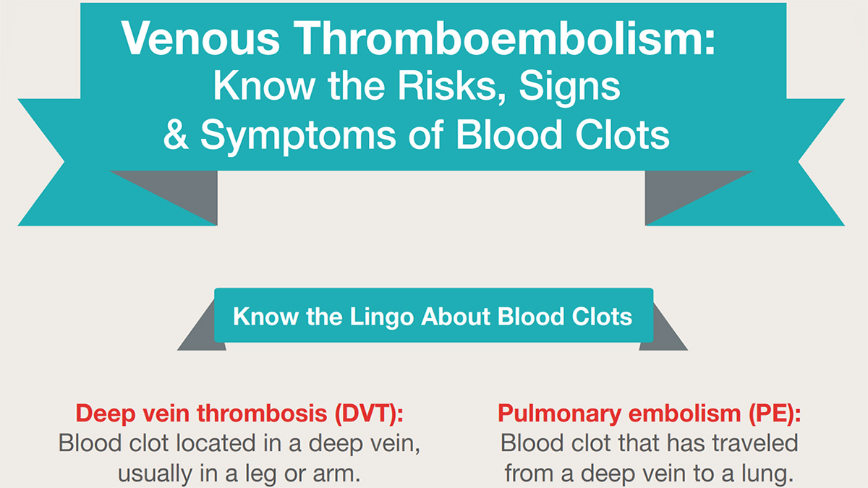Click the '& Symptoms of Blood Clots' line
The image size is (868, 488).
[x=417, y=135]
